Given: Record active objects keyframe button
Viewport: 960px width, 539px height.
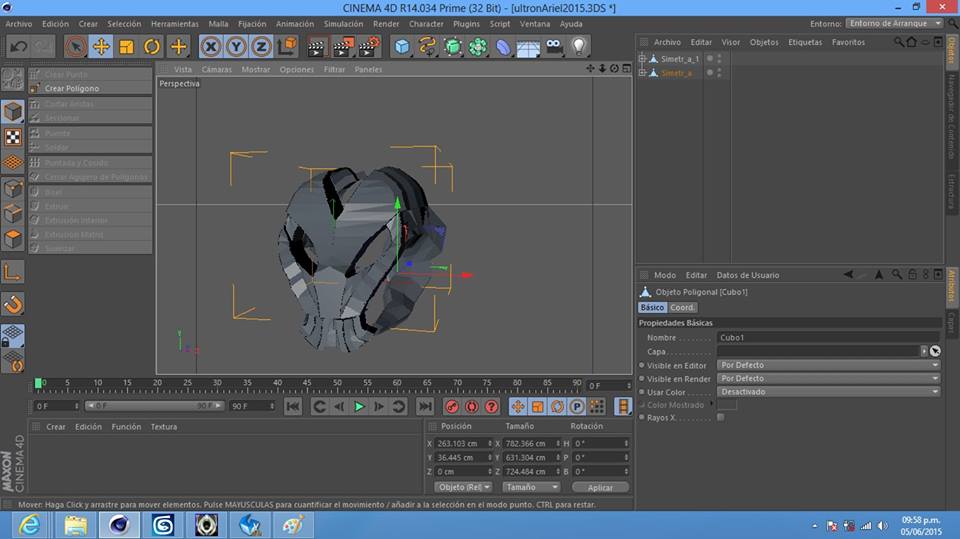Looking at the screenshot, I should point(452,406).
